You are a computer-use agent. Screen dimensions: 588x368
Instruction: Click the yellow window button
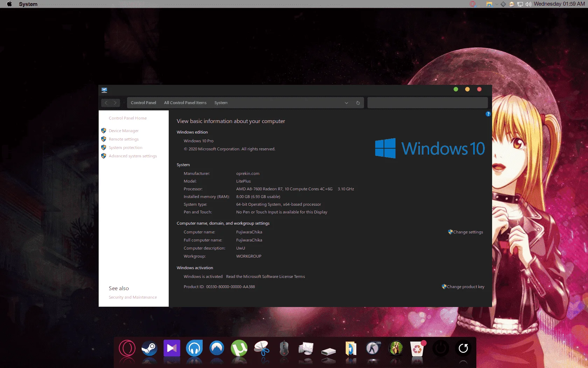point(467,89)
